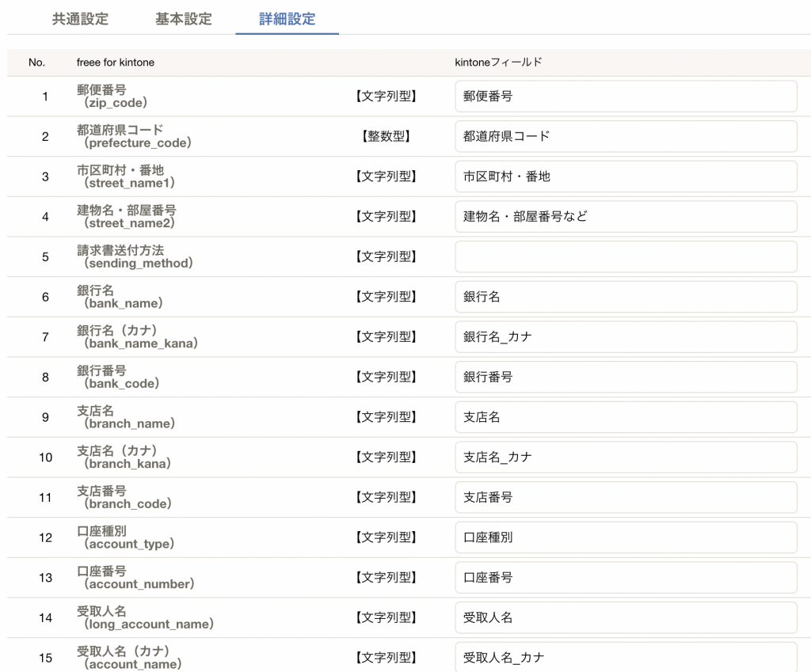Edit the 受取人名_カナ field input

(x=626, y=658)
